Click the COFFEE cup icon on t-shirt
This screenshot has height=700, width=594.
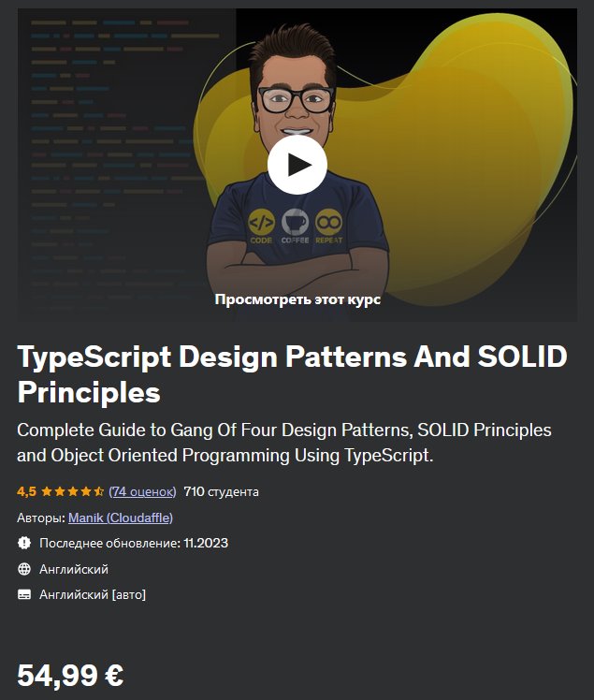pos(296,224)
